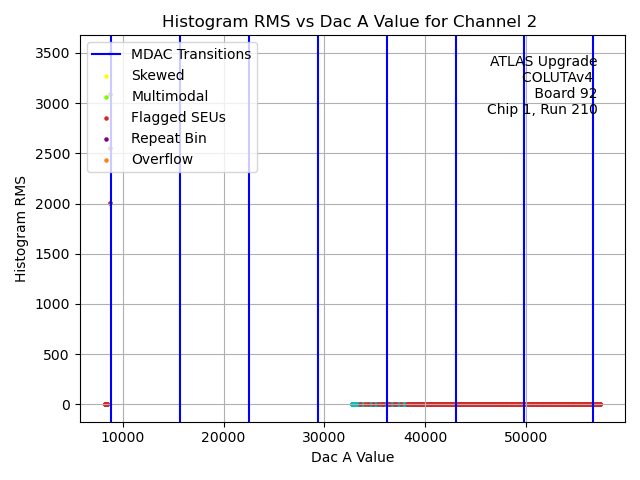Click the 'Flagged SEUs' legend text

pos(178,118)
